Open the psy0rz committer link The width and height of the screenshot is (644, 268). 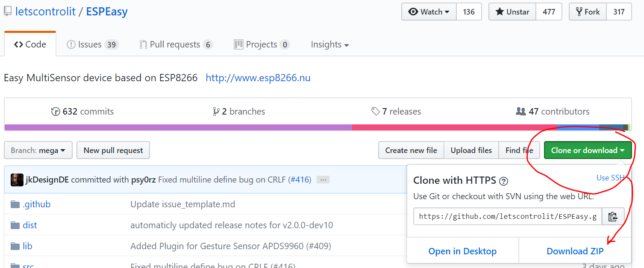tap(144, 180)
